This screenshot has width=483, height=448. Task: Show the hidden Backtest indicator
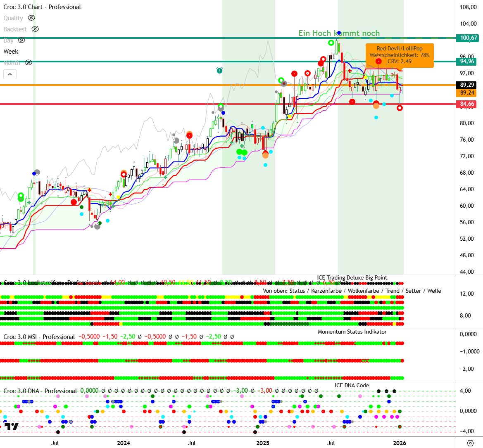click(35, 29)
